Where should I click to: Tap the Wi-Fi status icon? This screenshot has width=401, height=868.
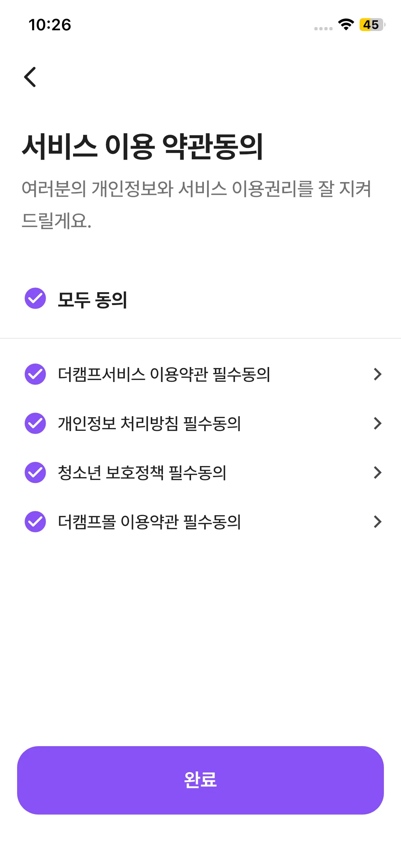tap(345, 25)
